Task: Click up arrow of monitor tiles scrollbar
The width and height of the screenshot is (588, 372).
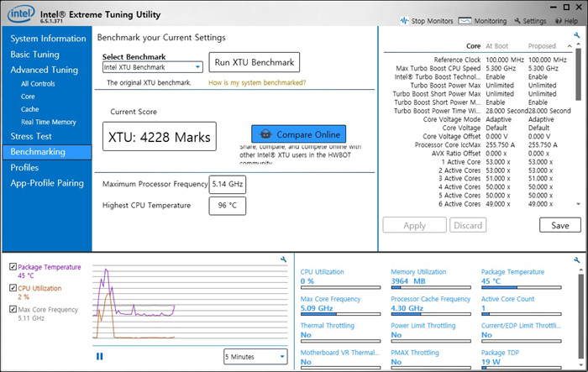Action: [x=581, y=270]
